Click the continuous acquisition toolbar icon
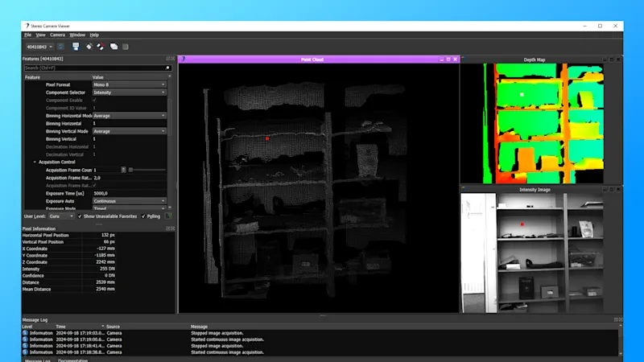Image resolution: width=644 pixels, height=362 pixels. click(x=101, y=47)
